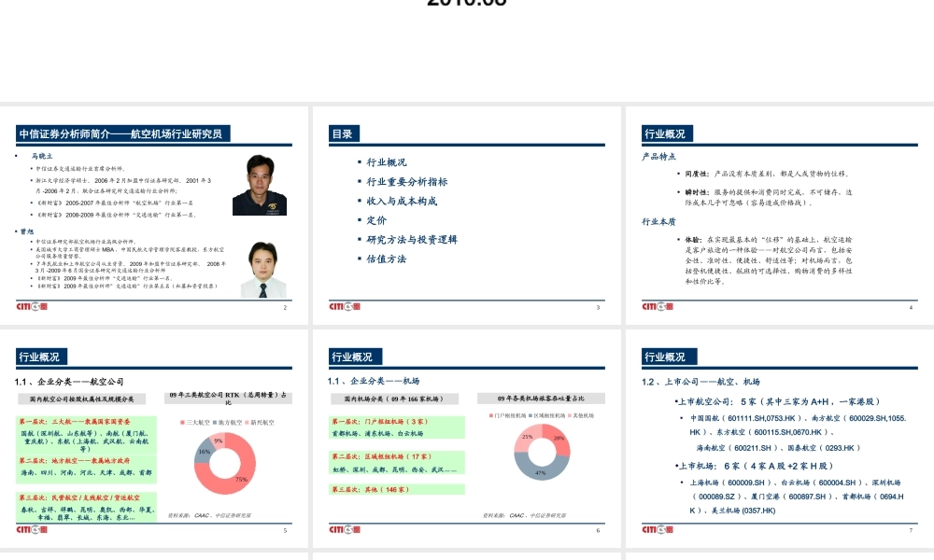Click the CITIC logo on the 行业本质 slide
The height and width of the screenshot is (560, 934).
click(x=658, y=305)
